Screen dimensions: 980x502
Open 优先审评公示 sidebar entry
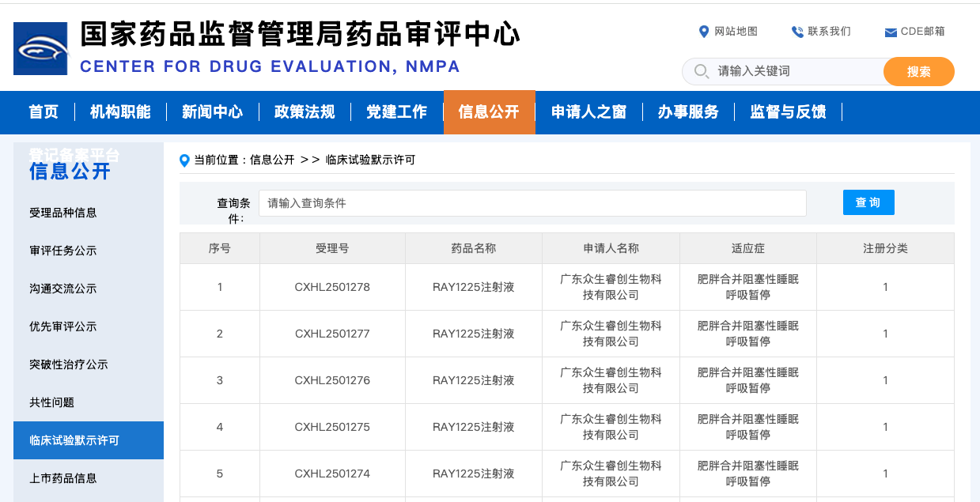point(63,326)
